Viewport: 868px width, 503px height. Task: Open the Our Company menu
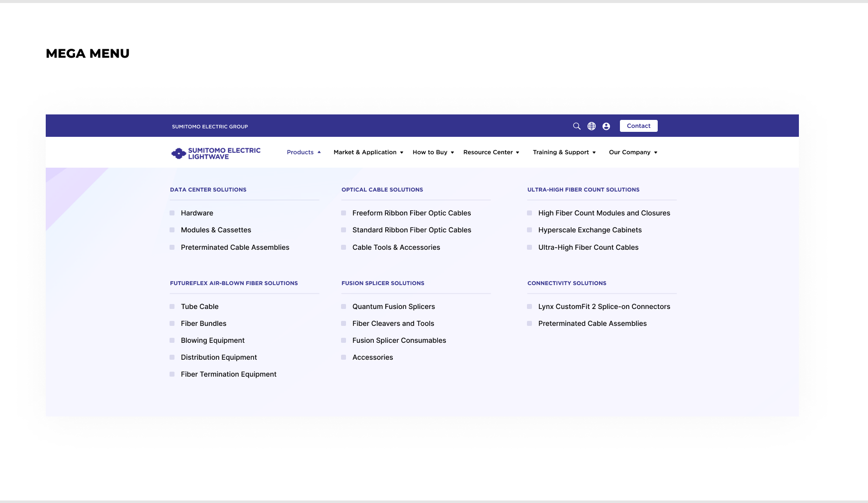[x=633, y=152]
